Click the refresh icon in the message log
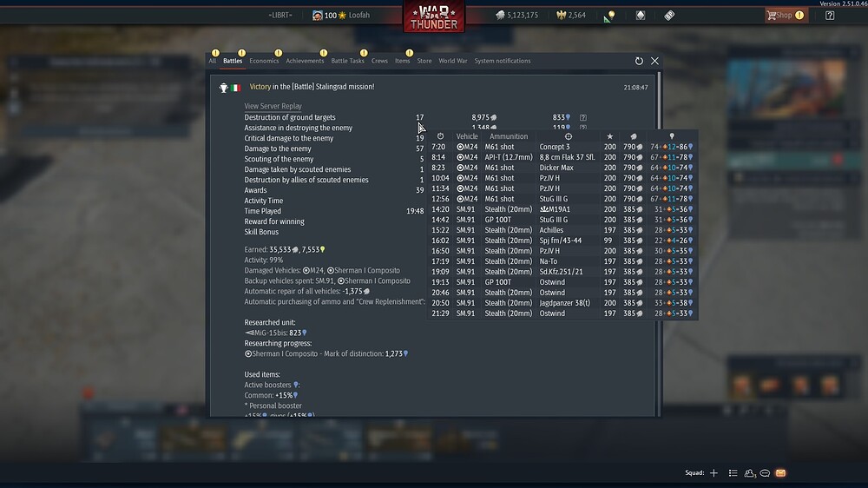 point(639,61)
